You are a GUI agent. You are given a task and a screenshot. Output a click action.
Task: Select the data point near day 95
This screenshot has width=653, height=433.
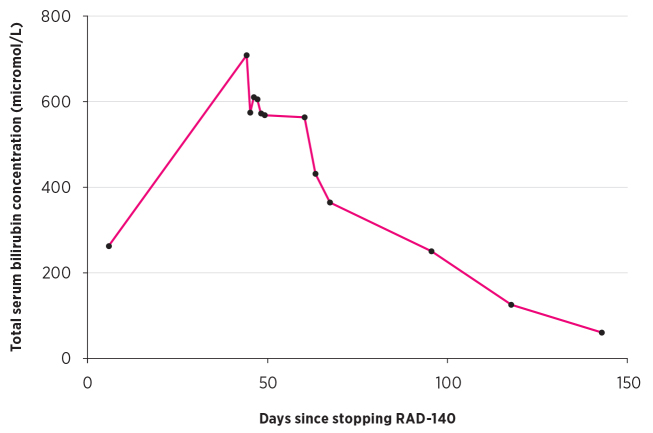(x=431, y=251)
